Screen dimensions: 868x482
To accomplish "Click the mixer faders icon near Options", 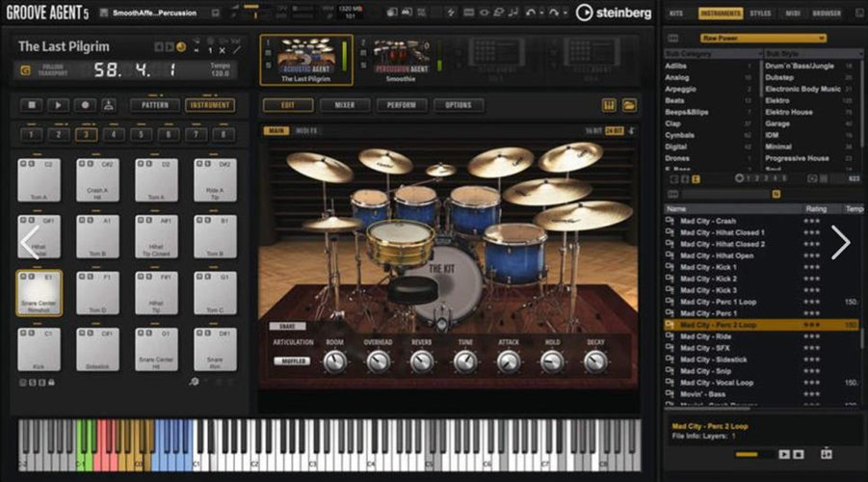I will coord(609,105).
